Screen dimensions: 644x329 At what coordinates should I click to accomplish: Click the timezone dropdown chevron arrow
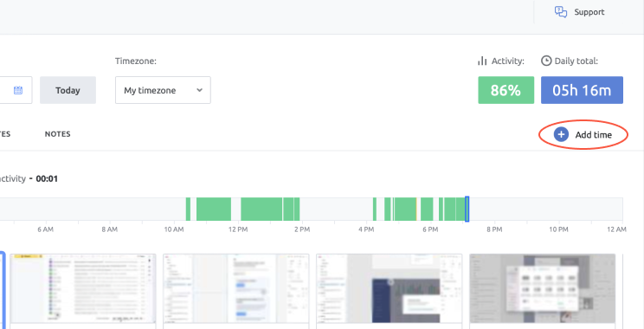pos(200,90)
